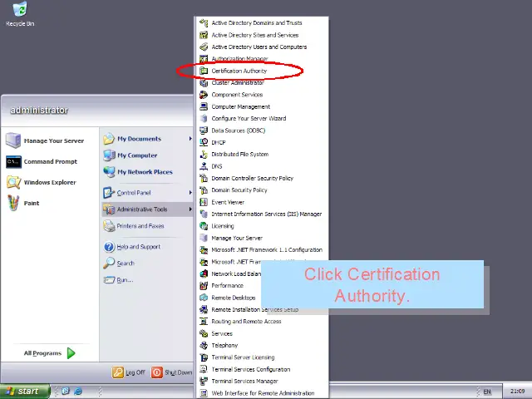Click the Event Viewer icon
532x399 pixels.
point(204,202)
